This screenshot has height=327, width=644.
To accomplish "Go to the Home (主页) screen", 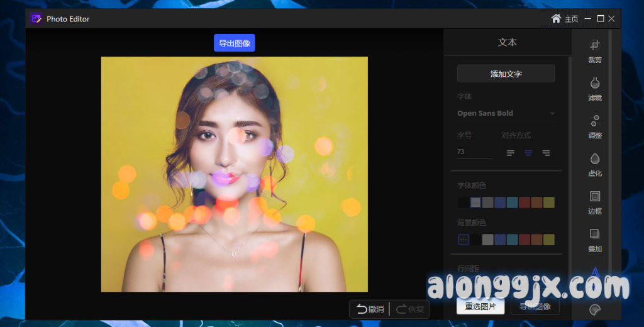I will click(x=564, y=19).
